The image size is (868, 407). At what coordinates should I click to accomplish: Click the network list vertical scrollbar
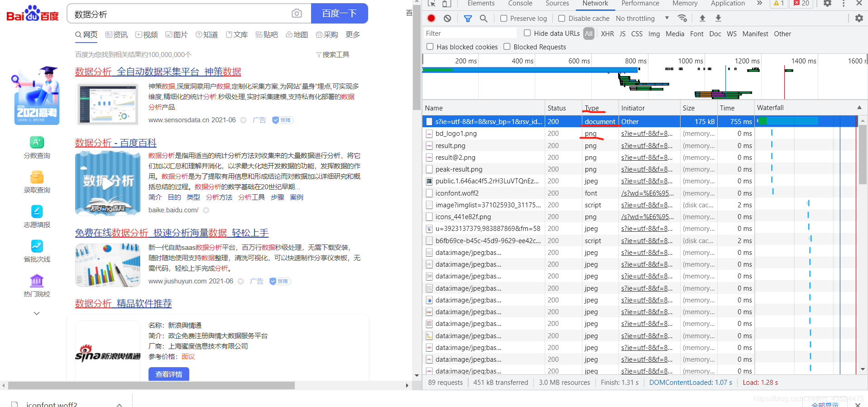pos(863,154)
